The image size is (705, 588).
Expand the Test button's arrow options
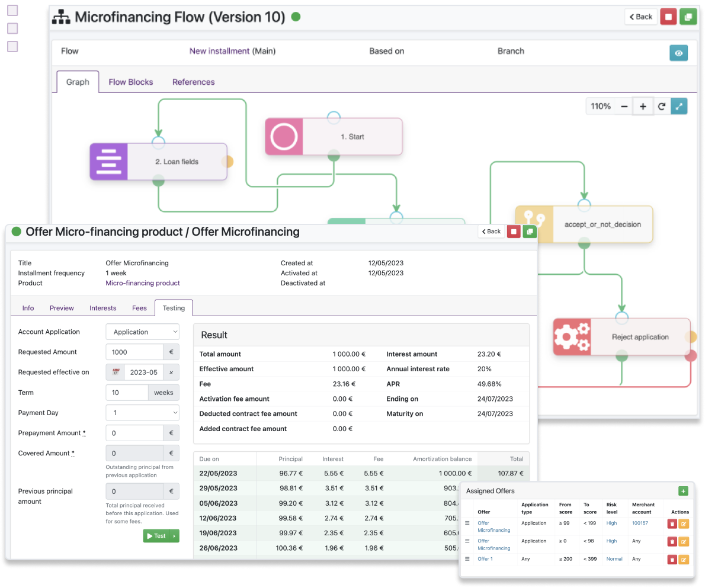click(x=174, y=536)
